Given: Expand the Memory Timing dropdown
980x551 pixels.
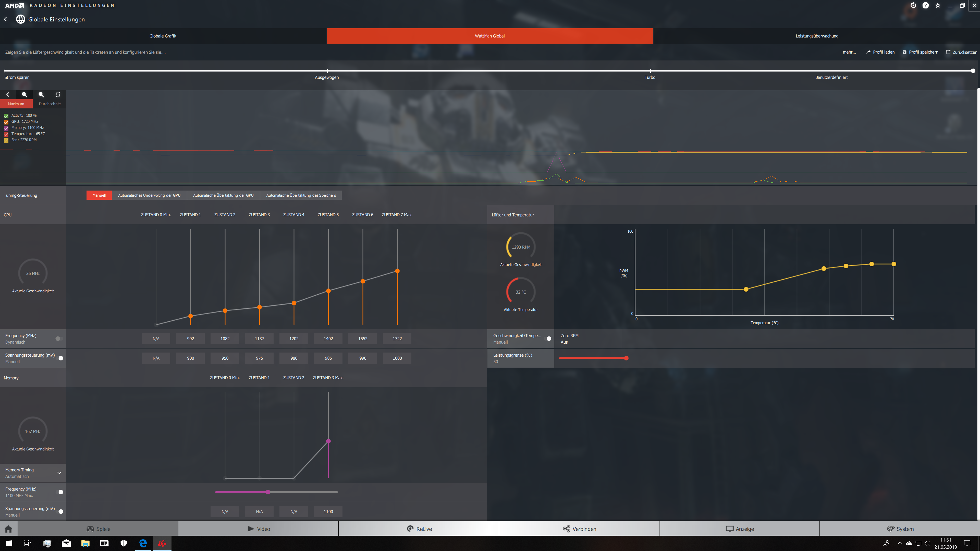Looking at the screenshot, I should pyautogui.click(x=59, y=473).
